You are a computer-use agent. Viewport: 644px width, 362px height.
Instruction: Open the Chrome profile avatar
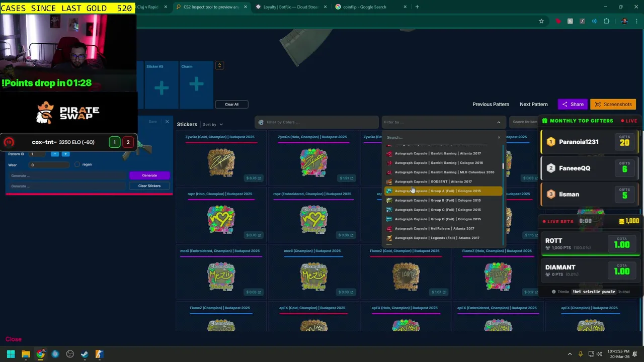pyautogui.click(x=624, y=21)
